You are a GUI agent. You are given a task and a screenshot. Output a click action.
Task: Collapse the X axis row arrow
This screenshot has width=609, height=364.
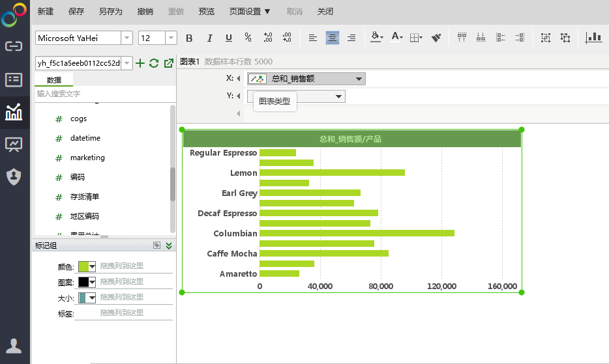(x=239, y=78)
